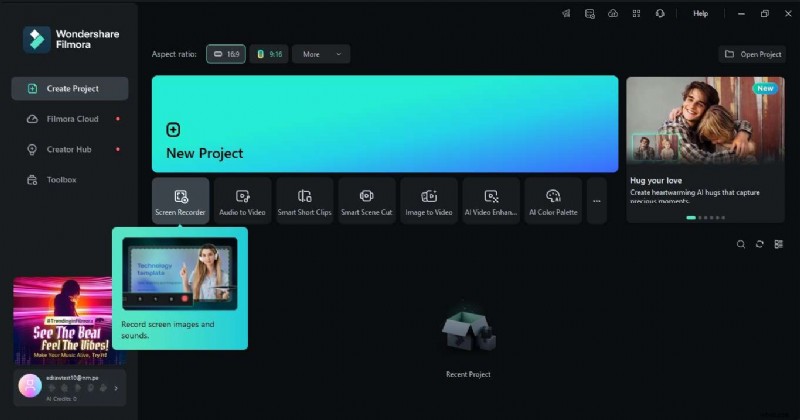Create a New Project

tap(385, 124)
